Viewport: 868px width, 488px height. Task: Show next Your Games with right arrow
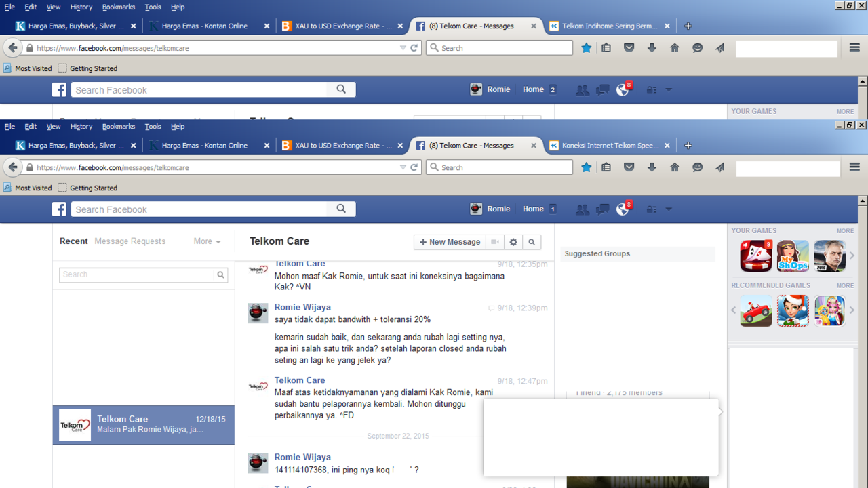tap(852, 256)
